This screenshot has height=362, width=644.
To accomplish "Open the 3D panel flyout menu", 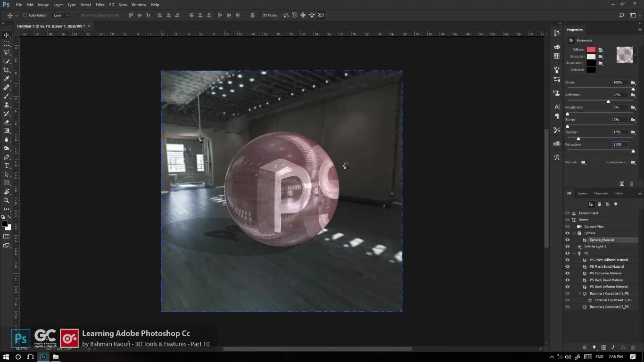I will (x=640, y=193).
